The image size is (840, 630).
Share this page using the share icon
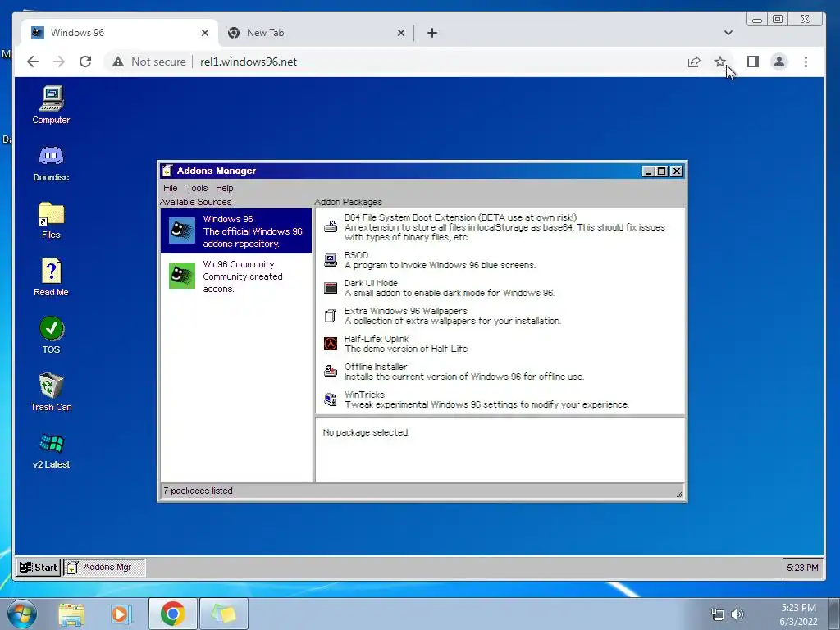694,62
